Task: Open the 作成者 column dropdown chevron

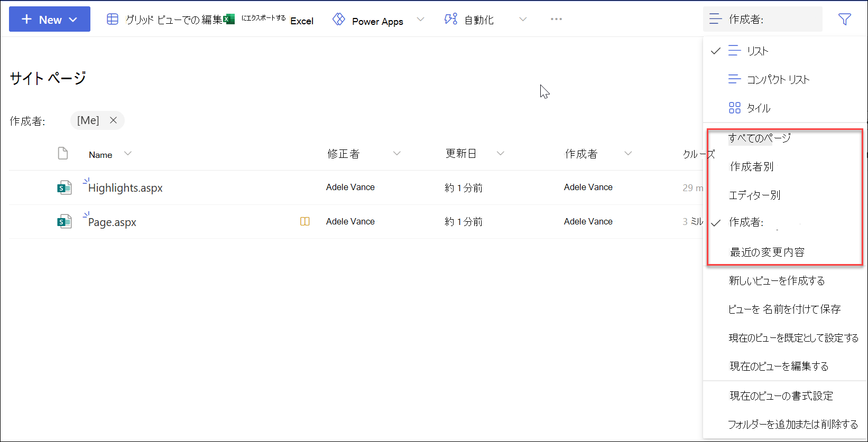Action: pos(628,154)
